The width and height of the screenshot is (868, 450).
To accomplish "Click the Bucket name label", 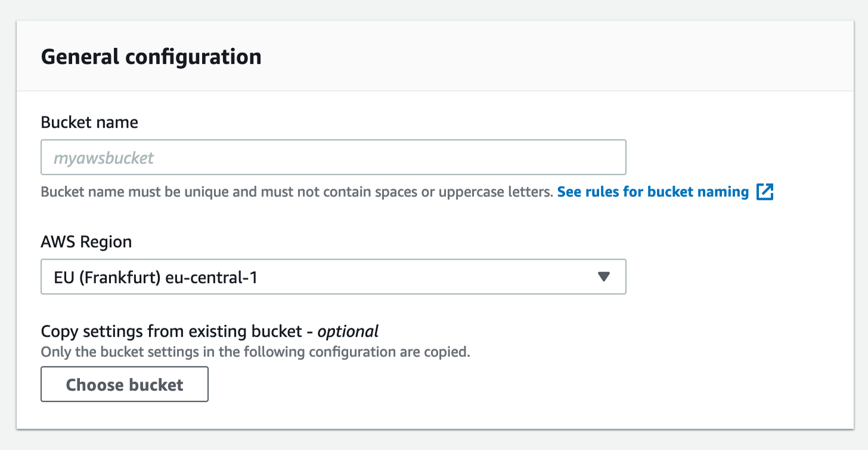I will [x=89, y=122].
